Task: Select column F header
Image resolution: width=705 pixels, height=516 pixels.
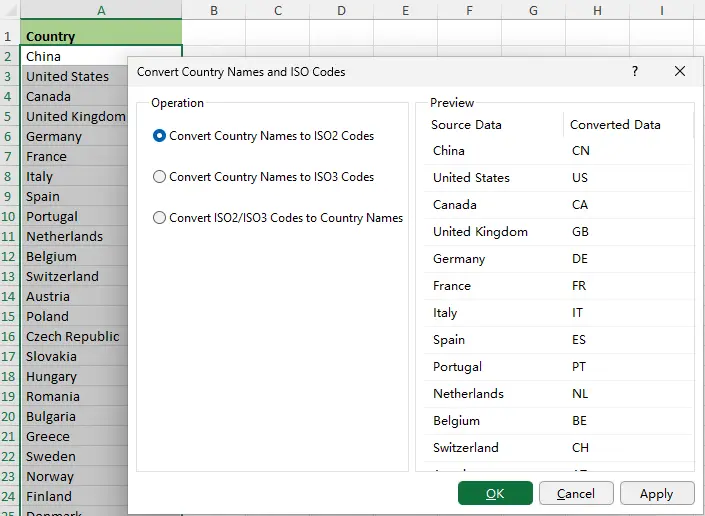Action: (x=469, y=10)
